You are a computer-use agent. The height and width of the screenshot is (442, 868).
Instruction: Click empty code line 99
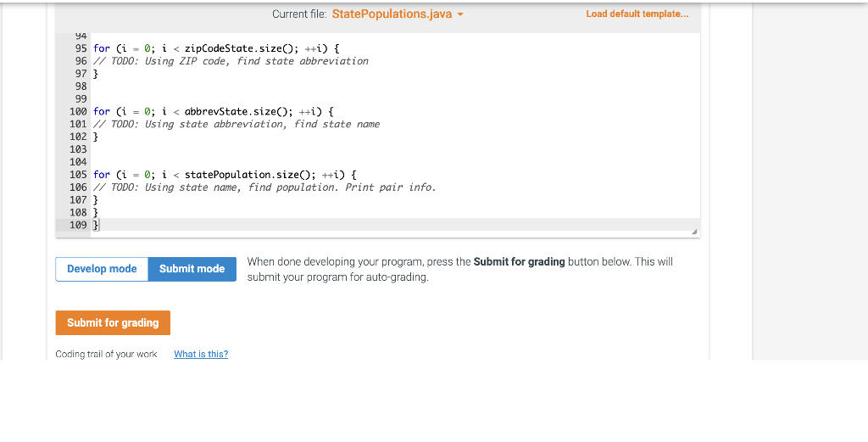tap(395, 99)
